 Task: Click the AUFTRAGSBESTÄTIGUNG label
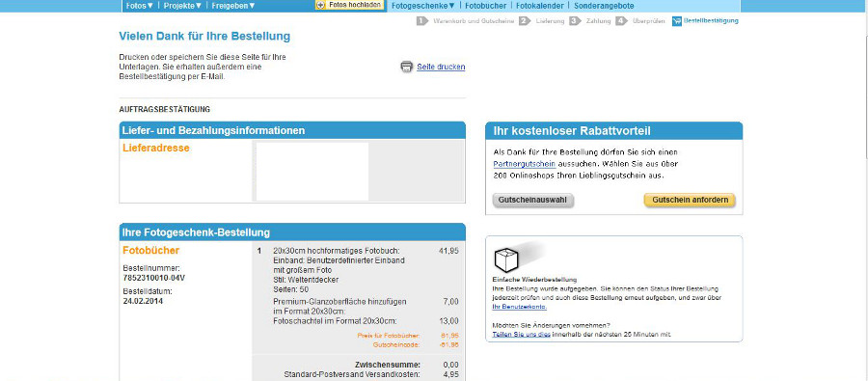[164, 110]
